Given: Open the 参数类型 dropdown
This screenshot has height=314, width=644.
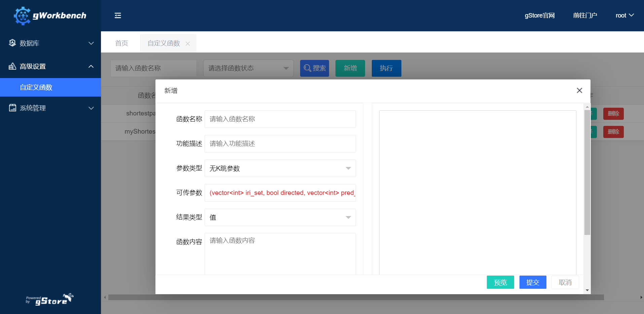Looking at the screenshot, I should coord(280,168).
